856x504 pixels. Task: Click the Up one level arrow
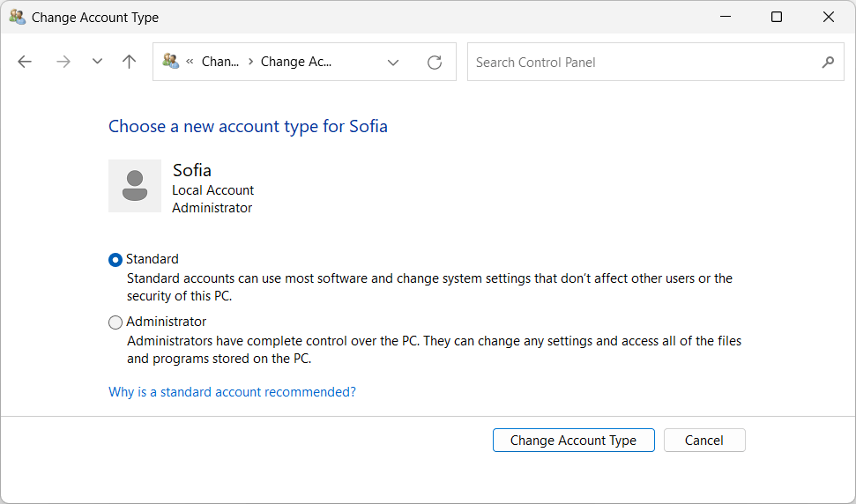[130, 62]
